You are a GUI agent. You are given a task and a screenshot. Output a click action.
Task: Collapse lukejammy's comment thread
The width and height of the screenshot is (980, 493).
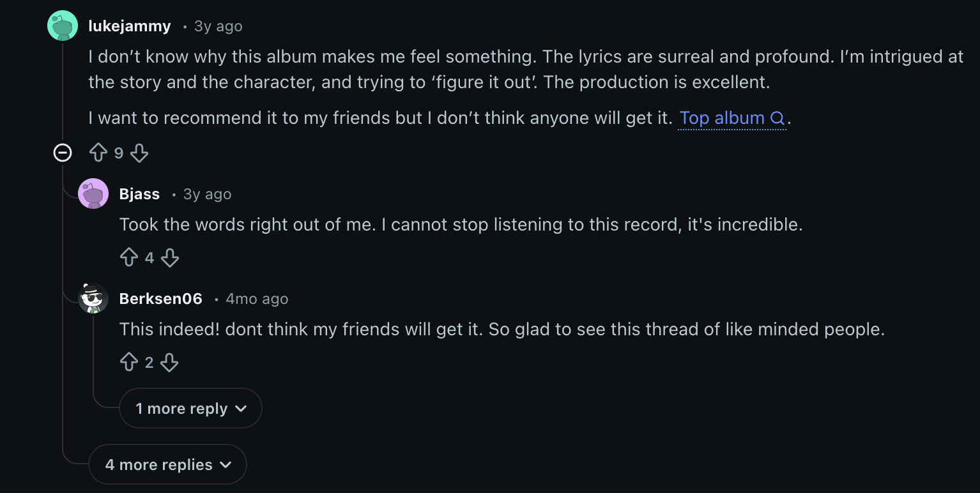[x=63, y=153]
